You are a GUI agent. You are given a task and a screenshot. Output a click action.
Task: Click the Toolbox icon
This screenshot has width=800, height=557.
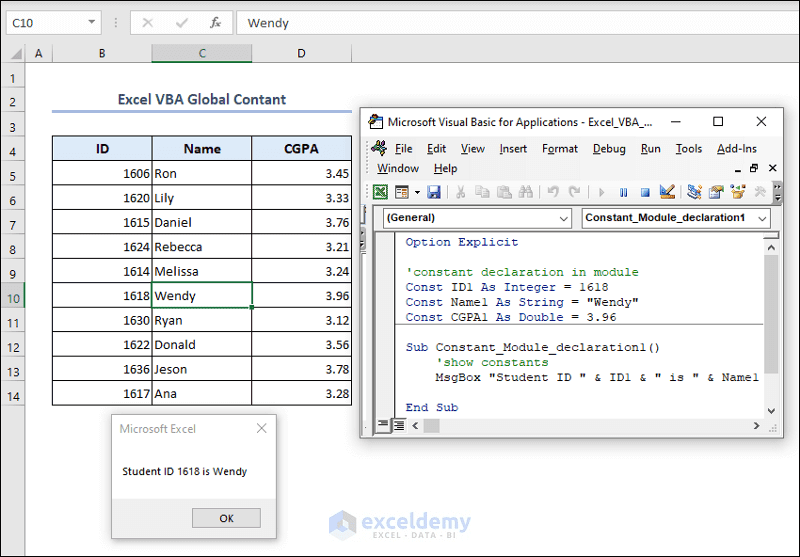point(760,192)
